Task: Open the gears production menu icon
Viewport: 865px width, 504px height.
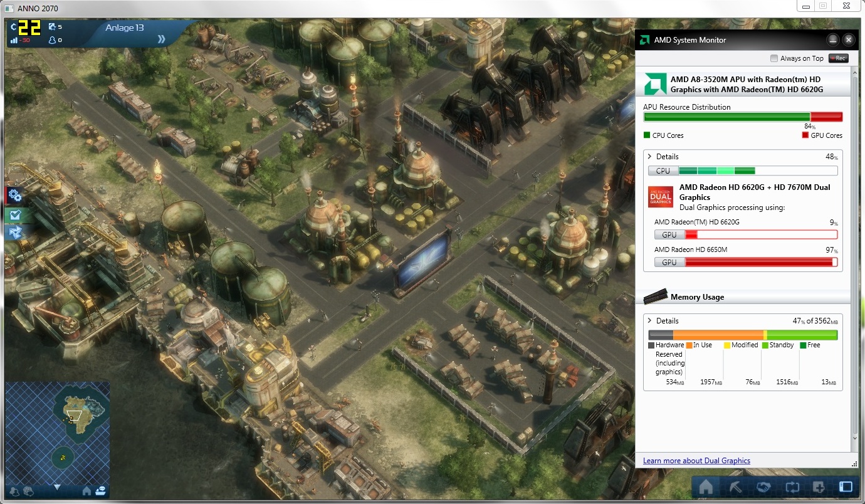Action: 15,195
